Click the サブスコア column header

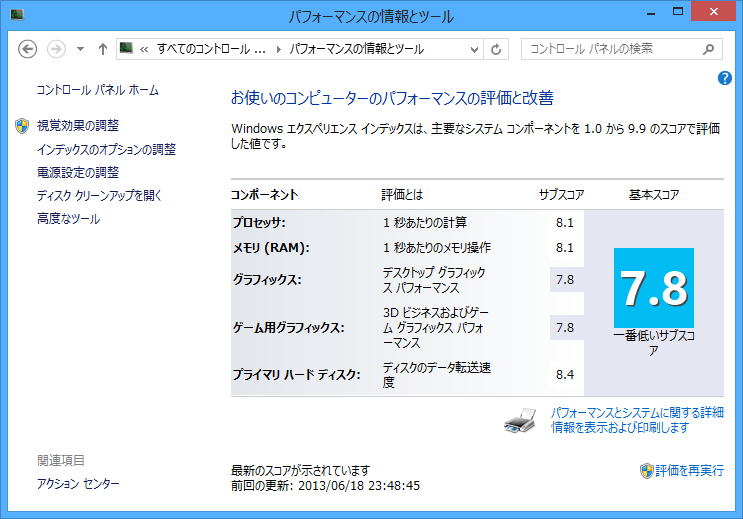(562, 195)
